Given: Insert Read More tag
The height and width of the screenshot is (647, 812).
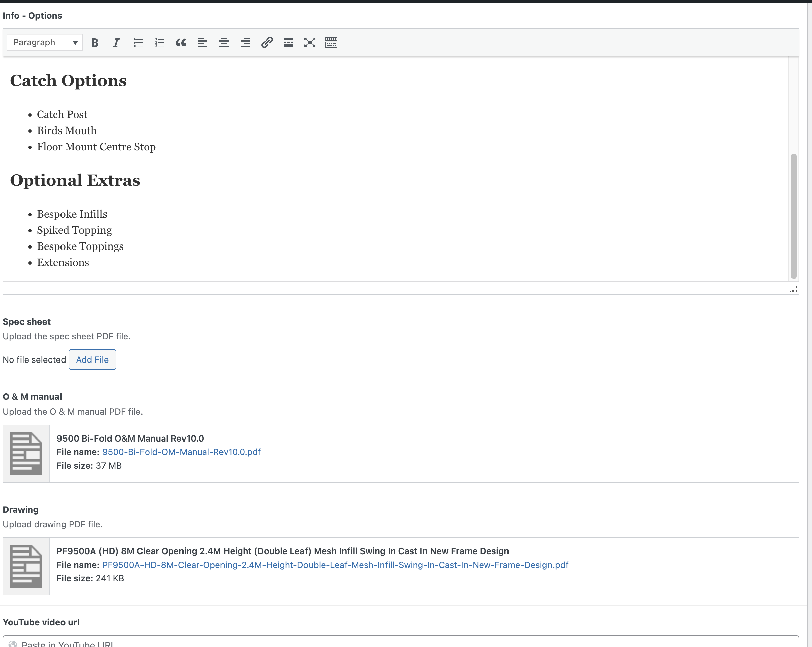Looking at the screenshot, I should pos(288,43).
